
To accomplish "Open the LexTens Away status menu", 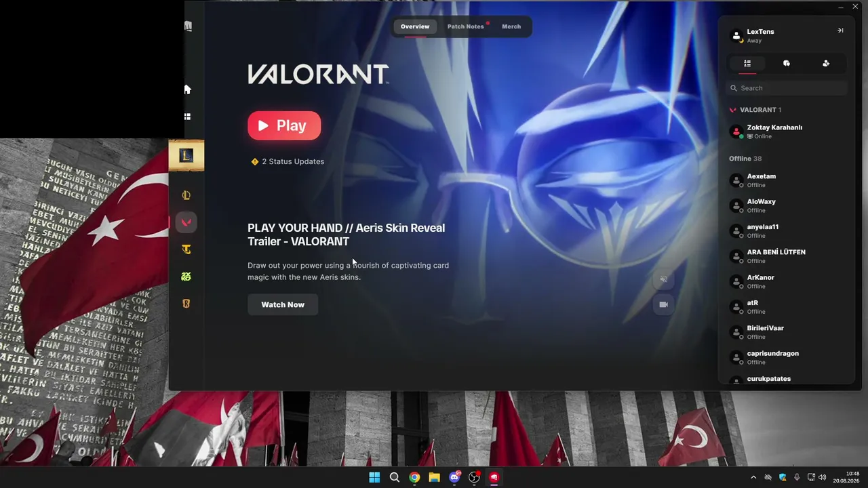I will (x=754, y=41).
